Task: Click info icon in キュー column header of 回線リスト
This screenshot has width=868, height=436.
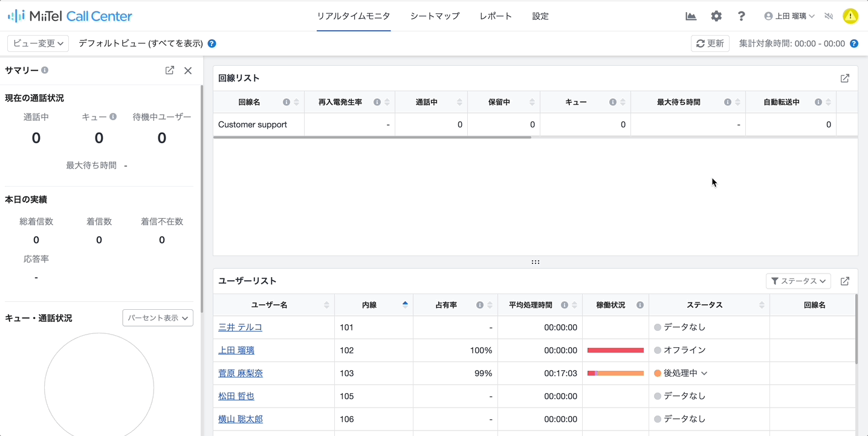Action: [613, 102]
